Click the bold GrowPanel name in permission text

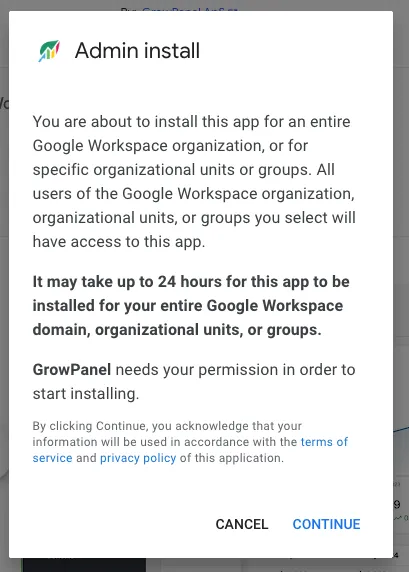(72, 370)
